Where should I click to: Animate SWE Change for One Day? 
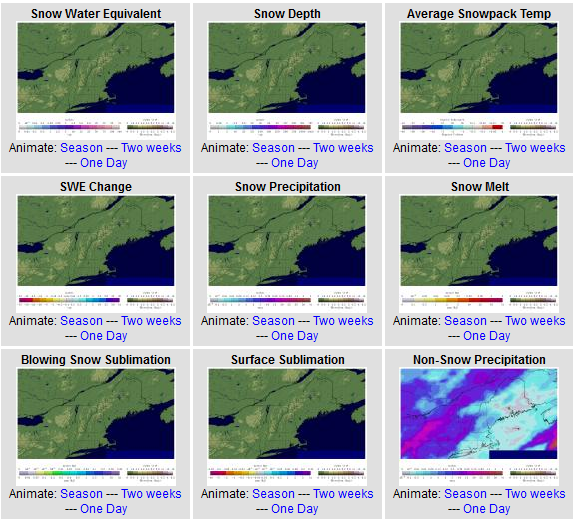click(104, 336)
